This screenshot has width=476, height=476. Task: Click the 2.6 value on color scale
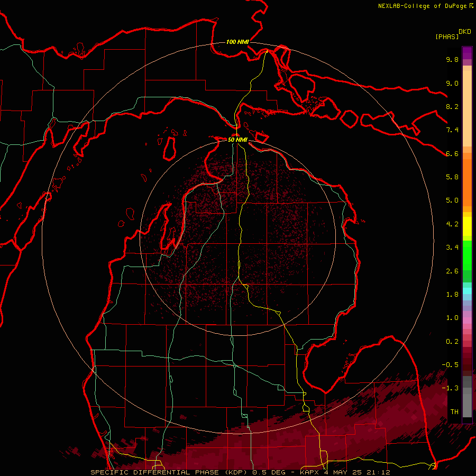(x=452, y=271)
